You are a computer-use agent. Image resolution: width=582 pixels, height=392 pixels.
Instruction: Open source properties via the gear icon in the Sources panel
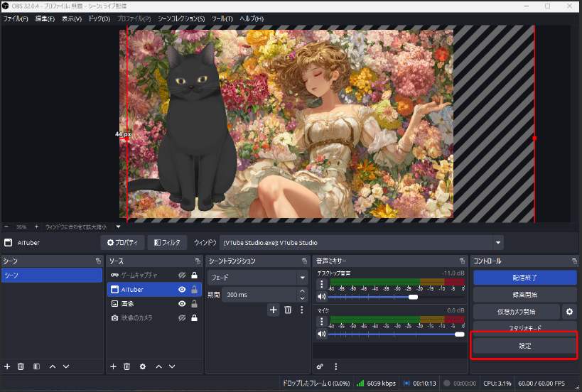click(143, 366)
